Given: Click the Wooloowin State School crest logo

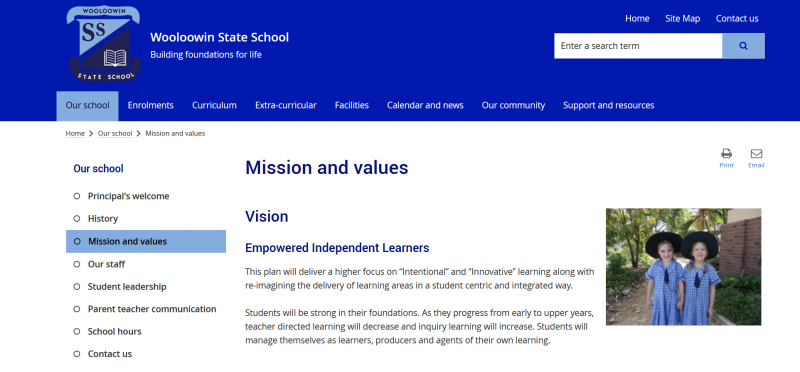Looking at the screenshot, I should tap(104, 44).
